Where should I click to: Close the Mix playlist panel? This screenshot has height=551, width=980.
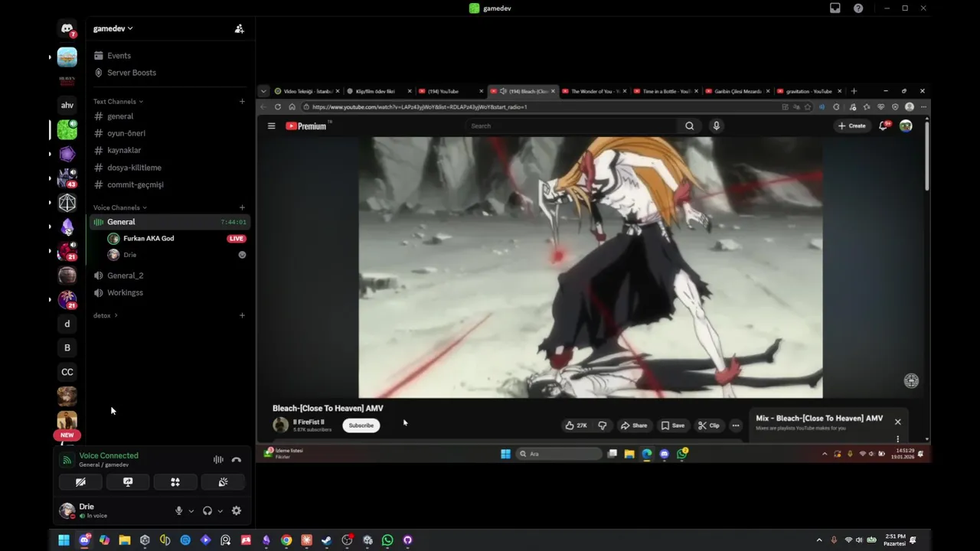click(x=898, y=422)
